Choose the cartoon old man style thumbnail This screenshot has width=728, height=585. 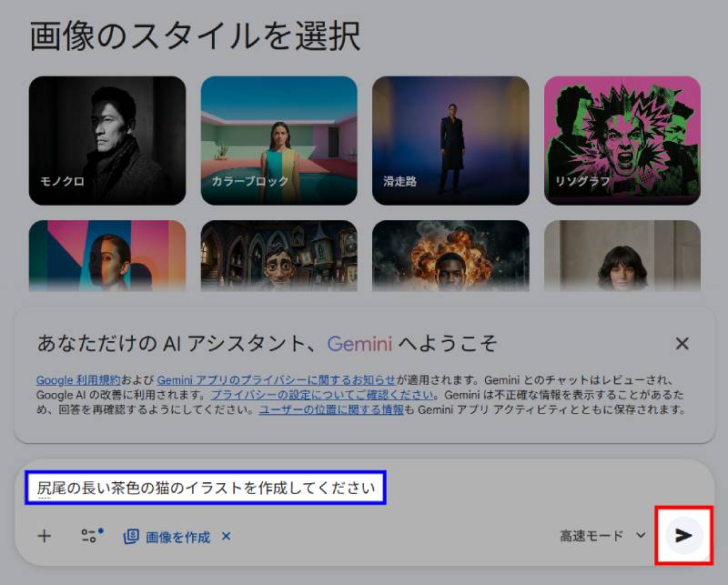[278, 255]
